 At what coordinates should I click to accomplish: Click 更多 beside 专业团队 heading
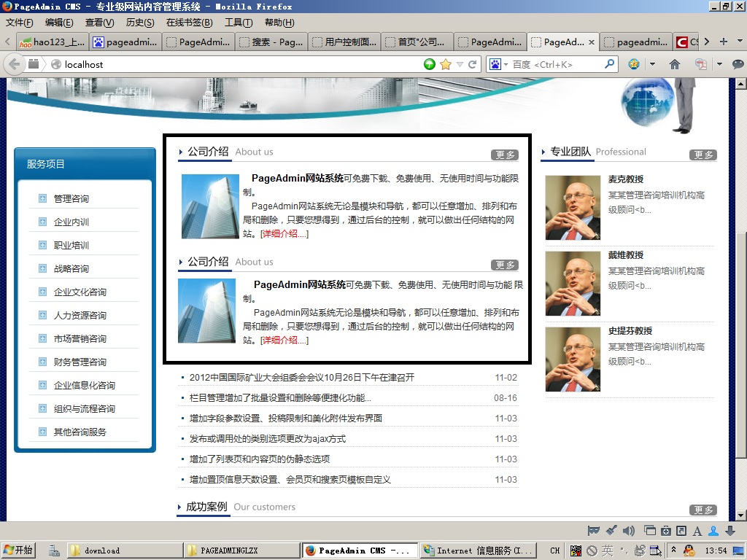(x=703, y=155)
